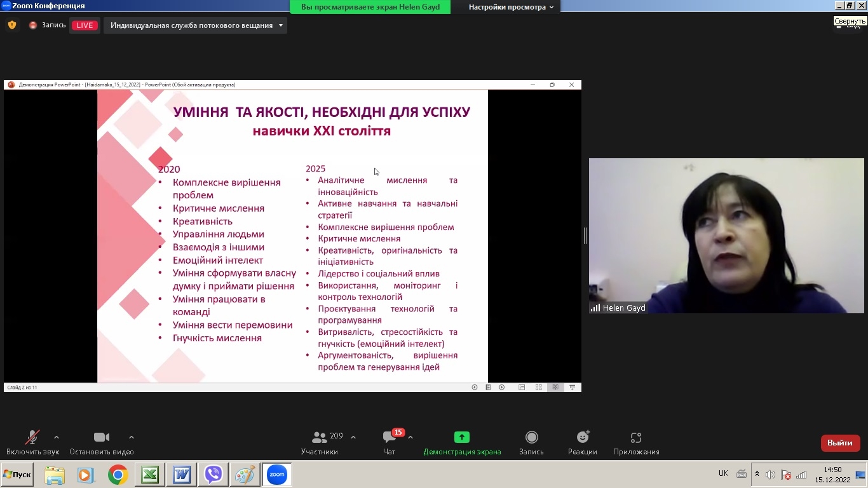Expand the participants options arrow
The image size is (868, 488).
(x=353, y=437)
